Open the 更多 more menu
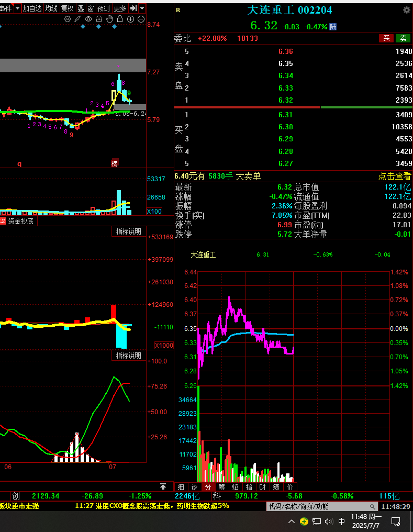Screen dimensions: 413x532 (x=120, y=8)
